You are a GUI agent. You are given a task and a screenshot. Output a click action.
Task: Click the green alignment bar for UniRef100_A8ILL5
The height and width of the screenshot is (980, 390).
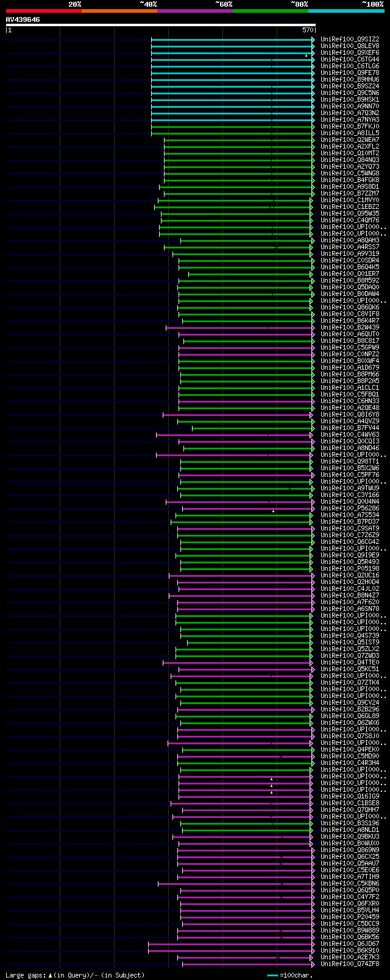(x=233, y=133)
